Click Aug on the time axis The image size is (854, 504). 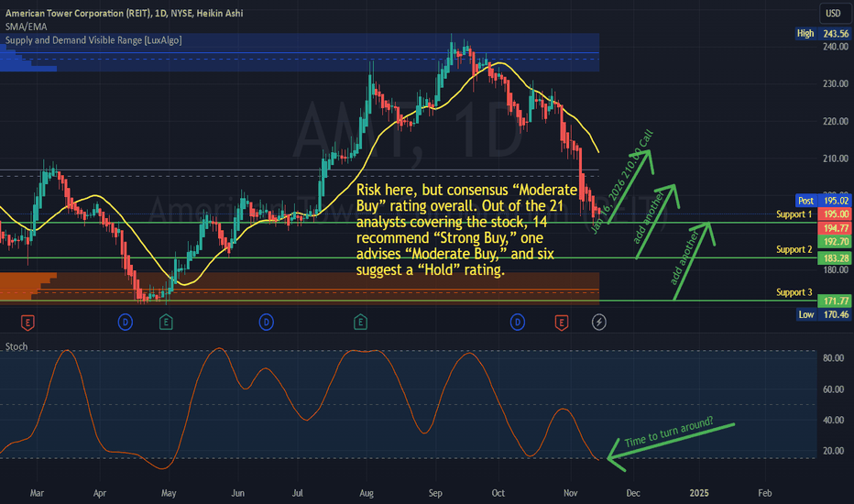click(367, 493)
